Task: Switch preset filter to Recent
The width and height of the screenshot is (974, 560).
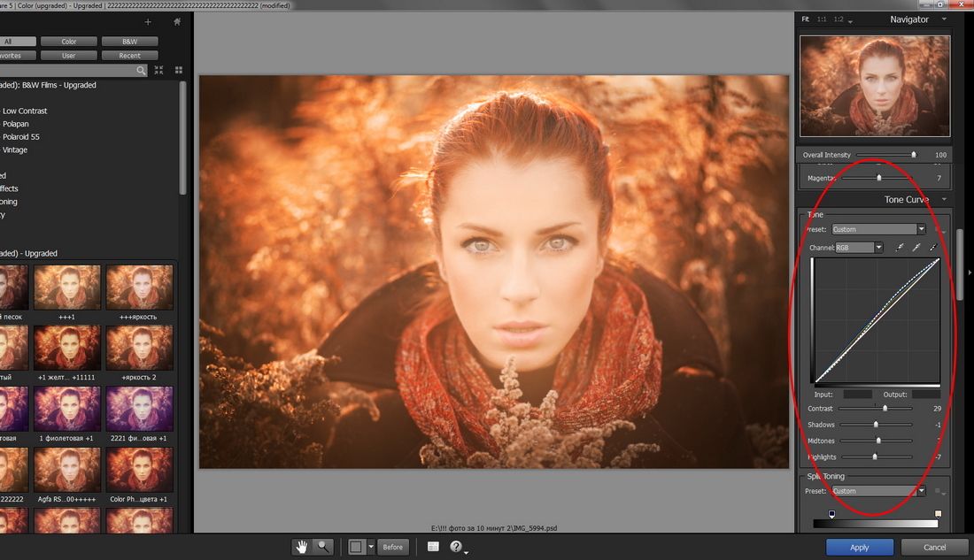Action: coord(129,56)
